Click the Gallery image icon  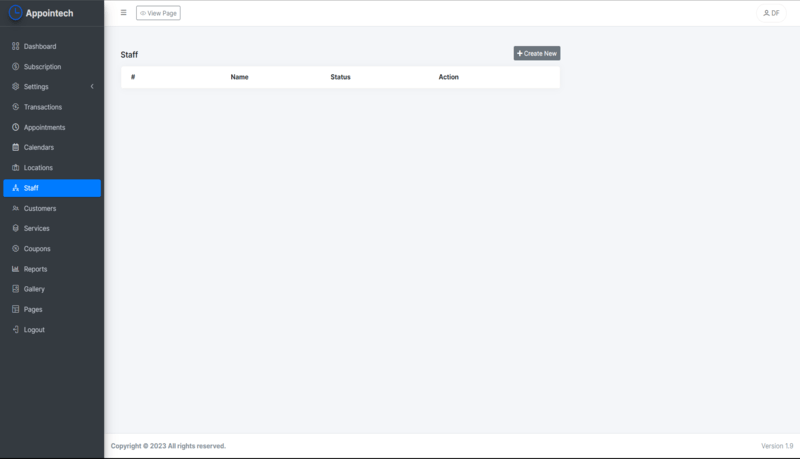[15, 289]
